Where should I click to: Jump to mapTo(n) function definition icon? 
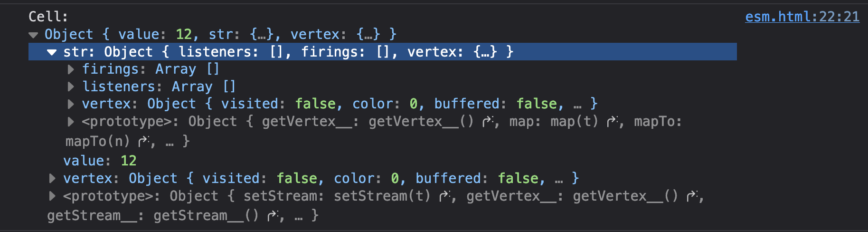tap(143, 142)
